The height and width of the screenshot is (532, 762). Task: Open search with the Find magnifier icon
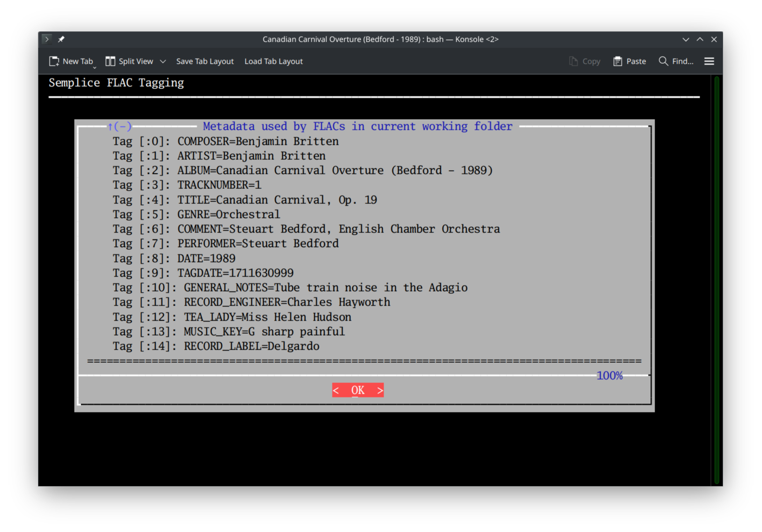point(663,61)
